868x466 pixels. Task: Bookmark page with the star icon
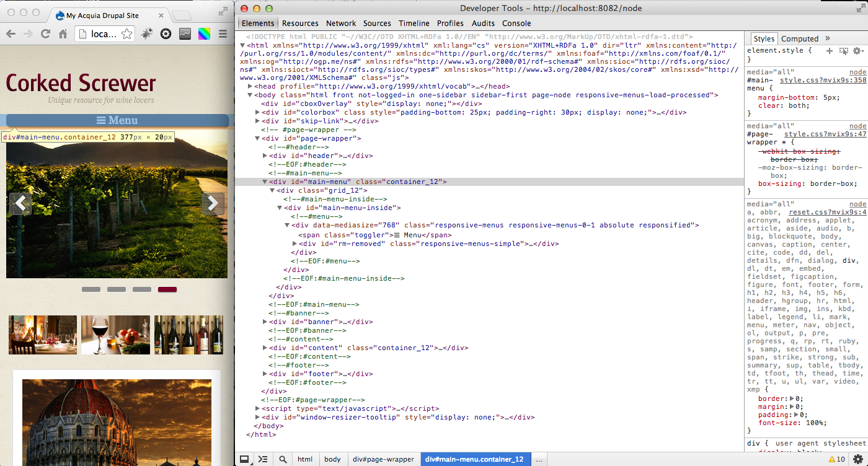pos(126,34)
